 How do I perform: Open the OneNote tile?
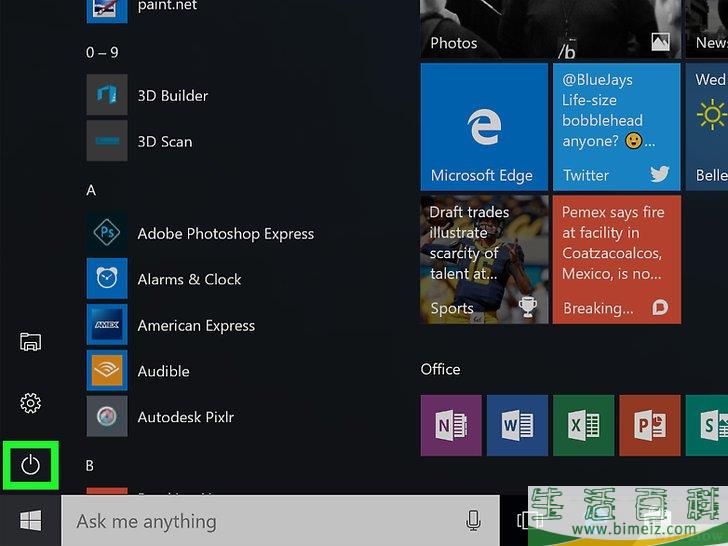point(451,425)
